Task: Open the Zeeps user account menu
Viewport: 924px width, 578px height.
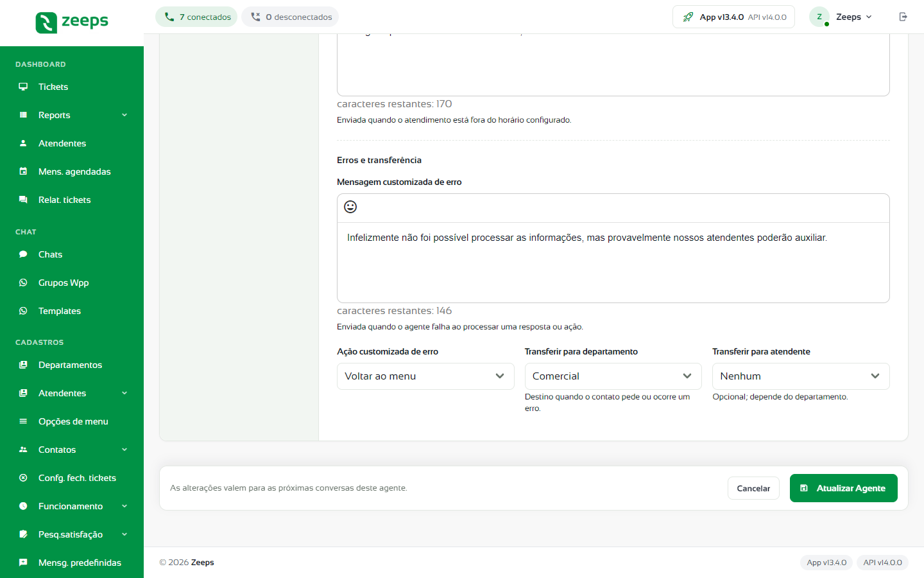Action: click(x=841, y=17)
